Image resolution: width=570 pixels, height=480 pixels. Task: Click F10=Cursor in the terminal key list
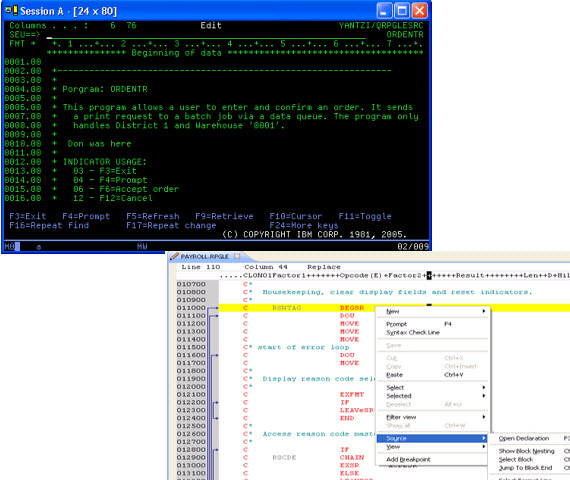296,216
